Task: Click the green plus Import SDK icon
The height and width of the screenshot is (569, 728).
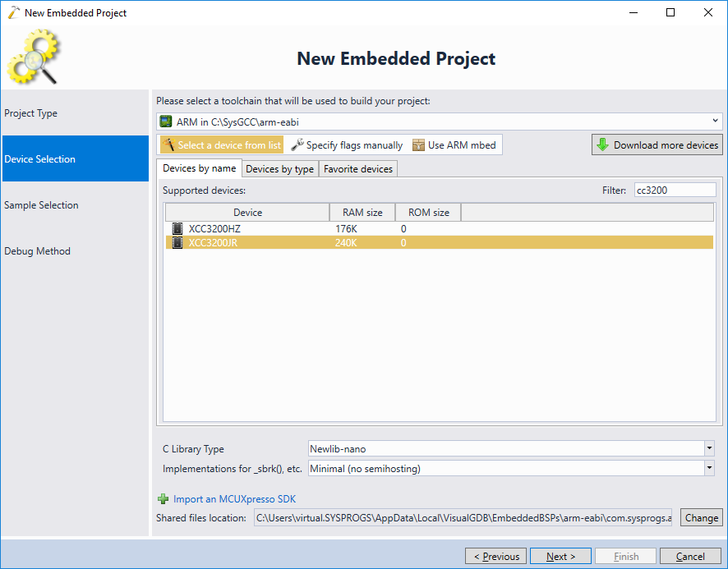Action: [x=163, y=499]
